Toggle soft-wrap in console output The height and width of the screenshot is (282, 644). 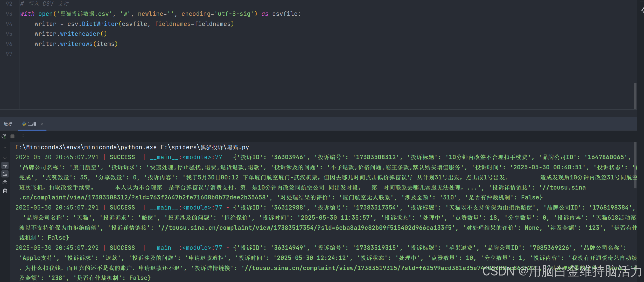coord(5,166)
